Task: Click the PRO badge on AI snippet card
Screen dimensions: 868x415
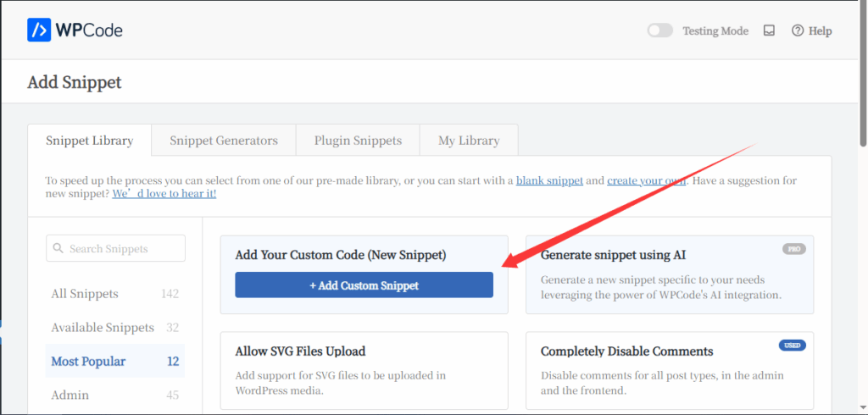Action: (x=793, y=250)
